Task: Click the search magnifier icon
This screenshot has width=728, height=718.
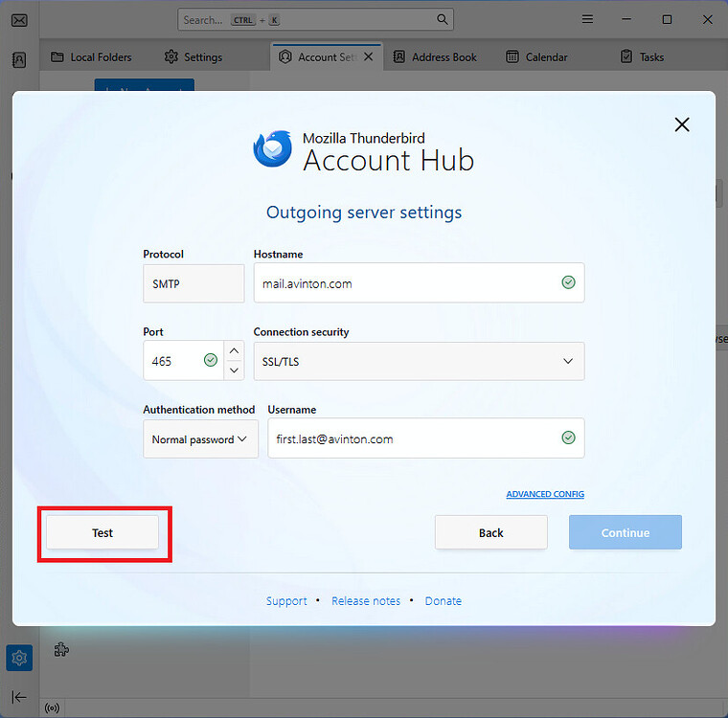Action: 442,19
